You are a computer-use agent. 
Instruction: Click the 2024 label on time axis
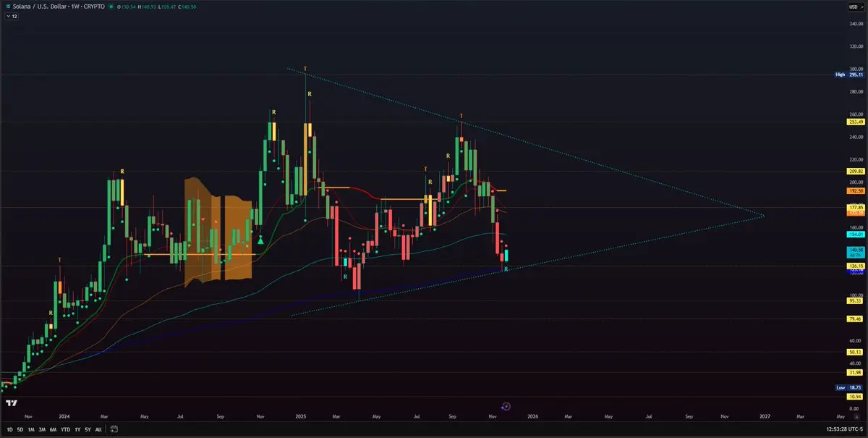tap(64, 416)
